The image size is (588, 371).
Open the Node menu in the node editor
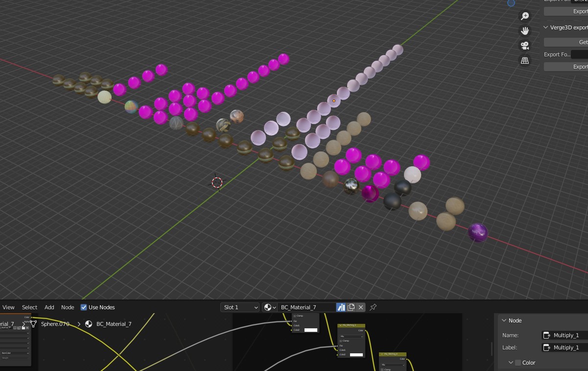tap(68, 307)
